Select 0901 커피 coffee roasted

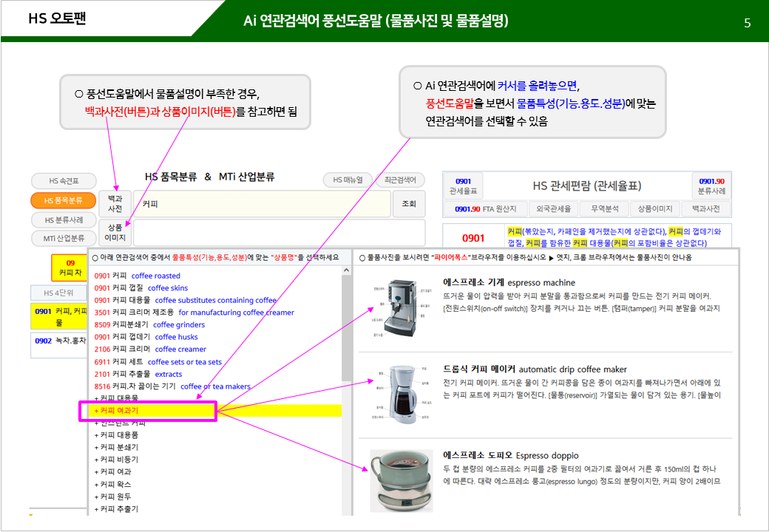point(138,276)
